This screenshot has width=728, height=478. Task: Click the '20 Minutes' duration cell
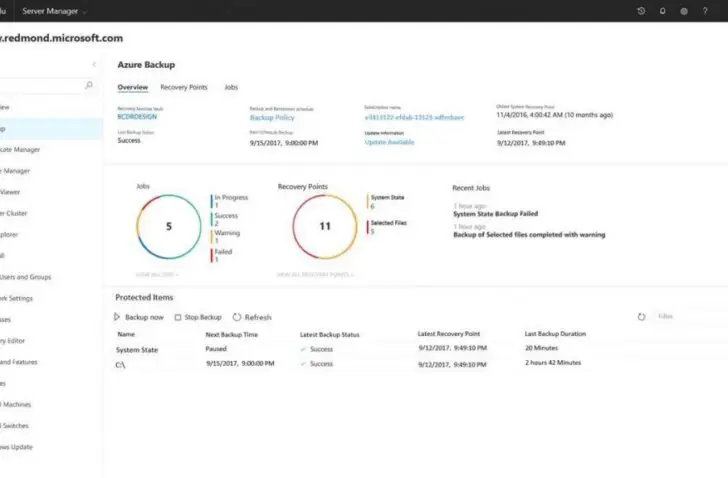541,348
